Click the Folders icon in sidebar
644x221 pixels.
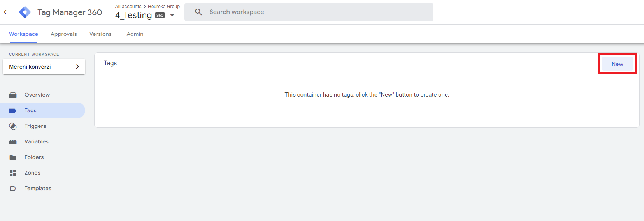pos(13,157)
